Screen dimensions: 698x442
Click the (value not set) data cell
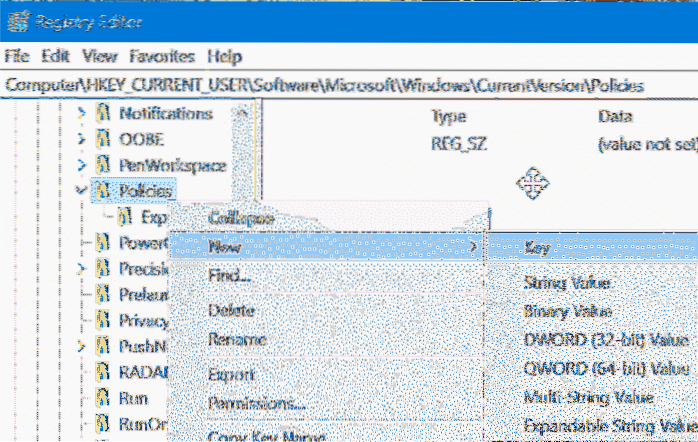click(x=648, y=144)
